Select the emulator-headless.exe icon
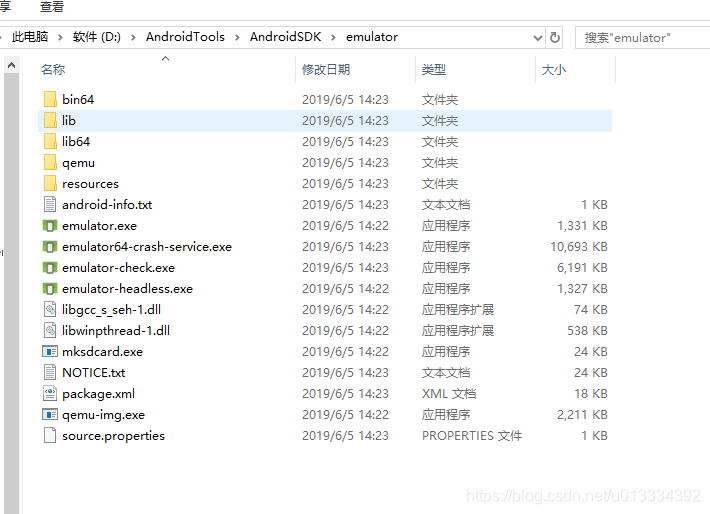This screenshot has height=514, width=710. (50, 288)
